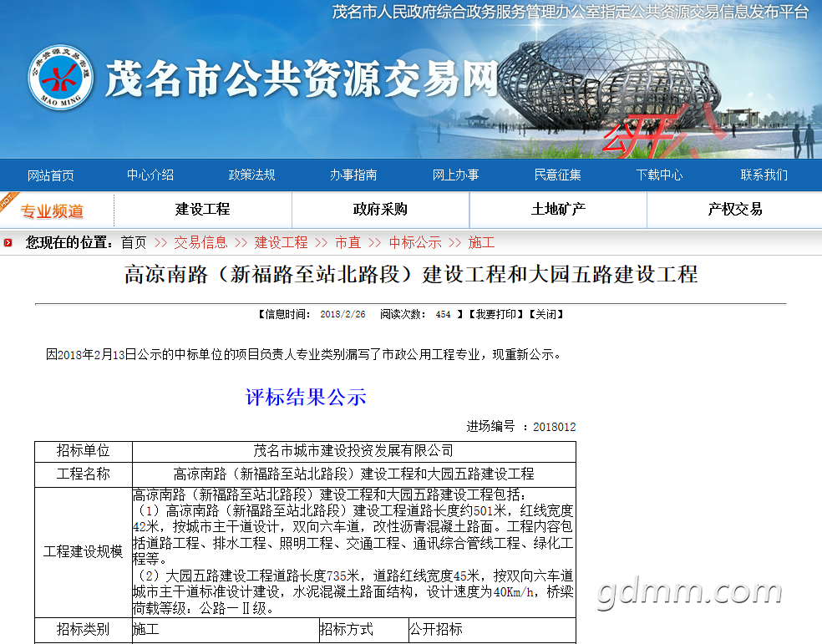Click the entry number 2018012
Image resolution: width=822 pixels, height=644 pixels.
coord(555,427)
